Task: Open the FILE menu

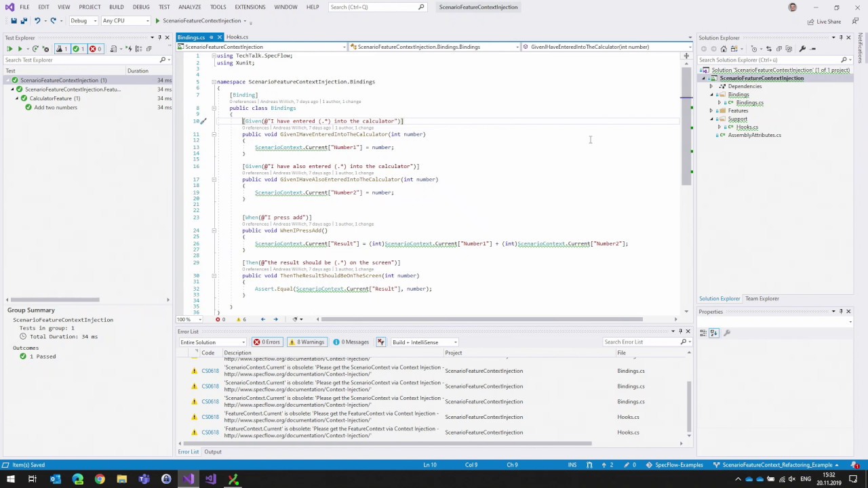Action: 24,7
